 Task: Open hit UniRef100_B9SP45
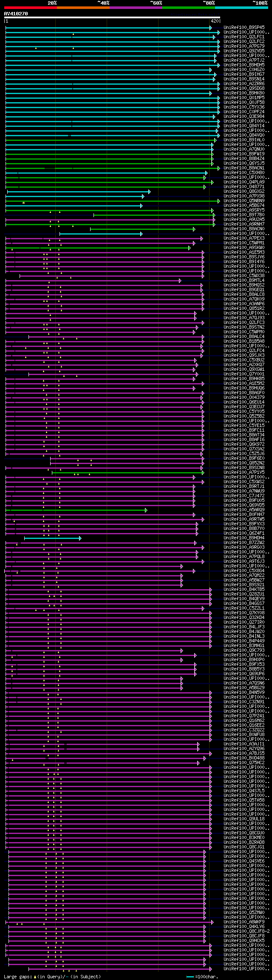click(x=244, y=28)
